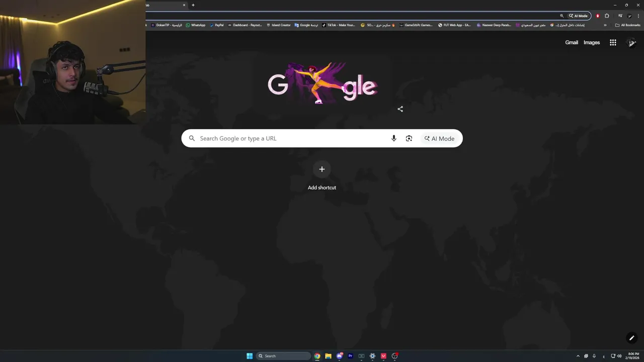
Task: Open Chrome from the taskbar
Action: [x=317, y=356]
